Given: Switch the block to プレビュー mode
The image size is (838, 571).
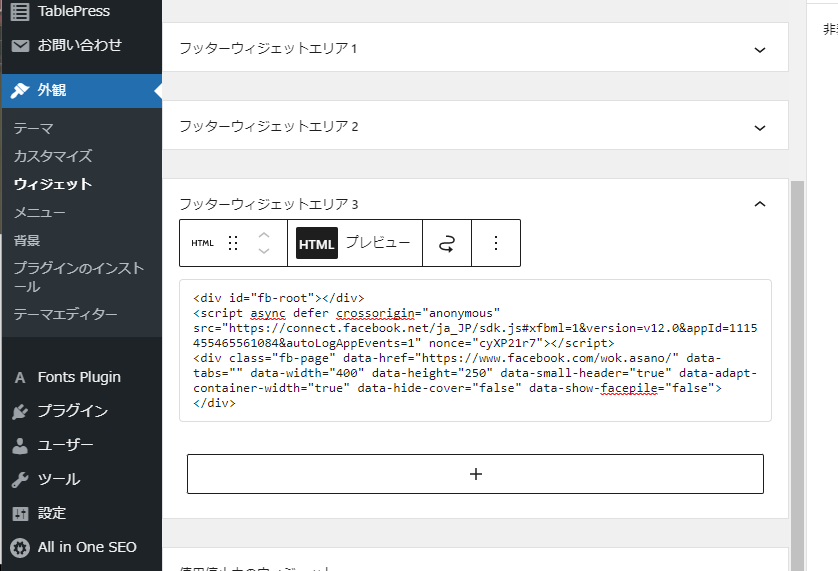Looking at the screenshot, I should pyautogui.click(x=378, y=243).
